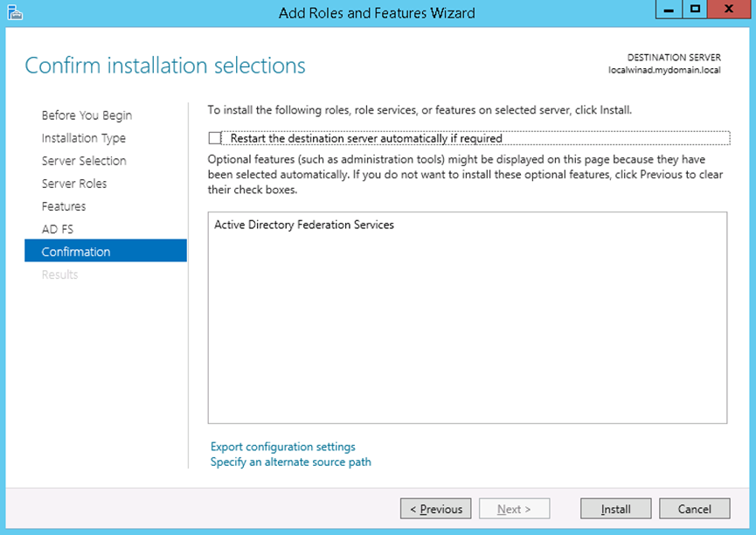
Task: Click the Next button
Action: (x=515, y=509)
